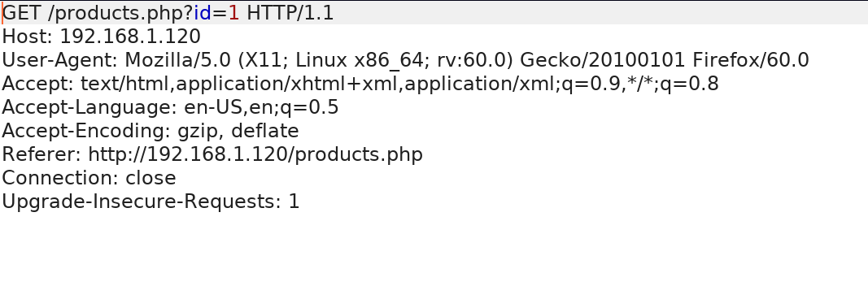Click HTTP/1.1 protocol version text
868x299 pixels.
tap(290, 13)
